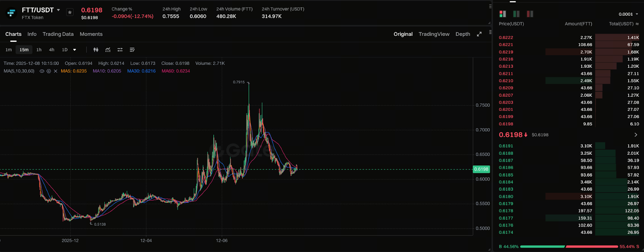Select buy order at price 0.6174
This screenshot has width=644, height=252.
click(569, 233)
